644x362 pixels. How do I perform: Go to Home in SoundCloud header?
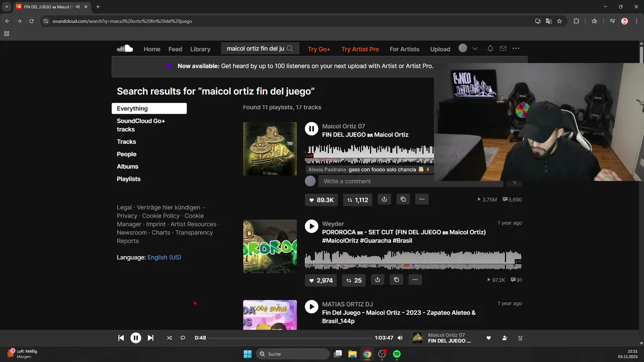152,49
